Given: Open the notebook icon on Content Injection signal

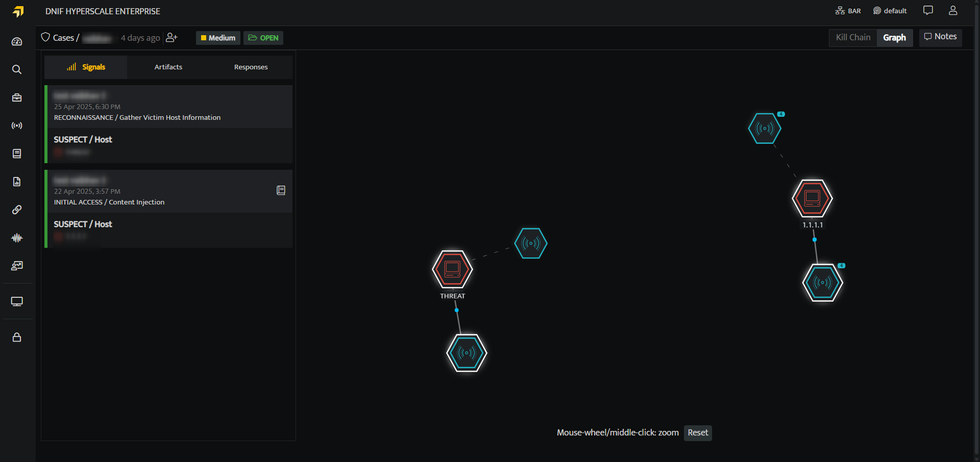Looking at the screenshot, I should pos(281,190).
